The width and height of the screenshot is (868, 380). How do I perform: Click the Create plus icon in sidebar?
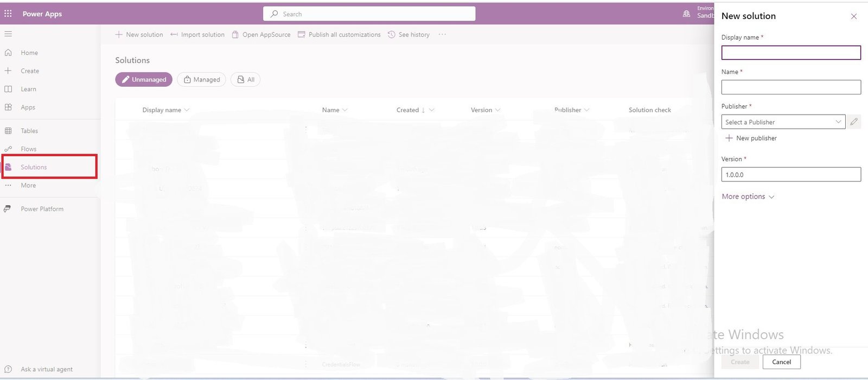(x=8, y=71)
